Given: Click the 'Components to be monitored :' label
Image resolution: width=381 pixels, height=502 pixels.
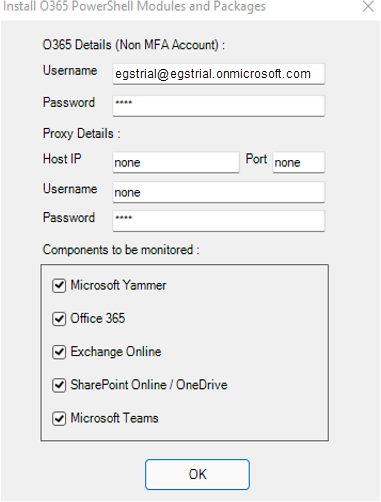Looking at the screenshot, I should tap(121, 250).
